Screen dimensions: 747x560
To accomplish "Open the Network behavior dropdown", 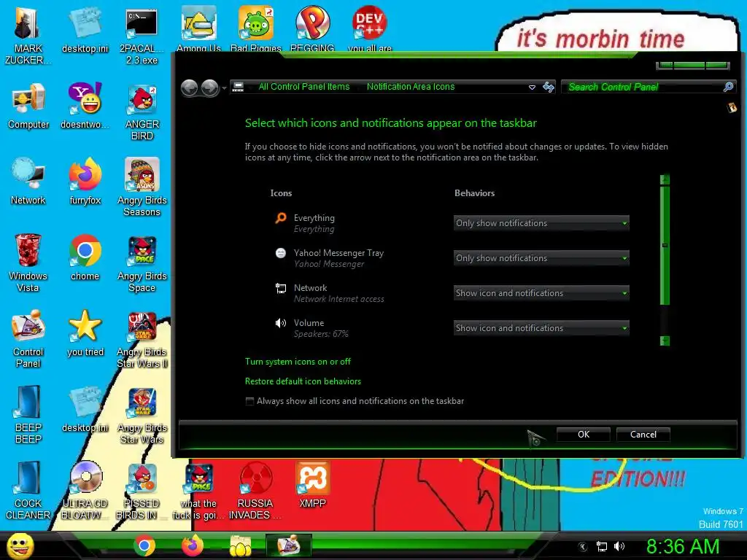I will click(x=541, y=293).
